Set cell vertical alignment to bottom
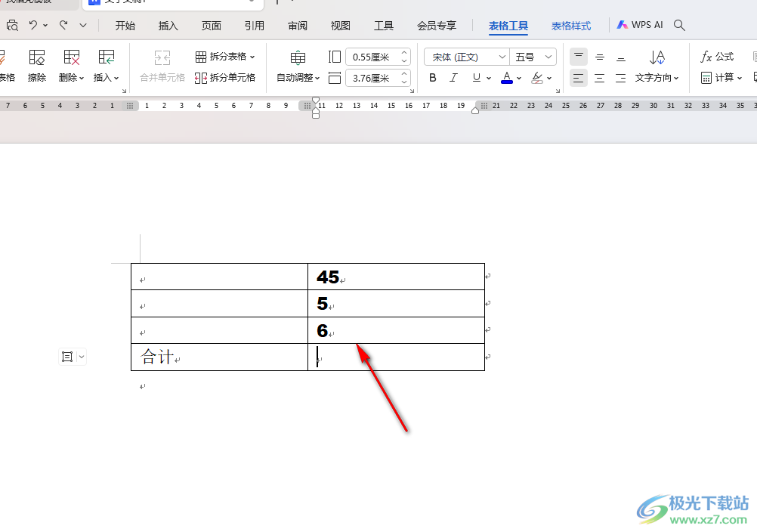Screen dimensions: 757x532 point(621,57)
